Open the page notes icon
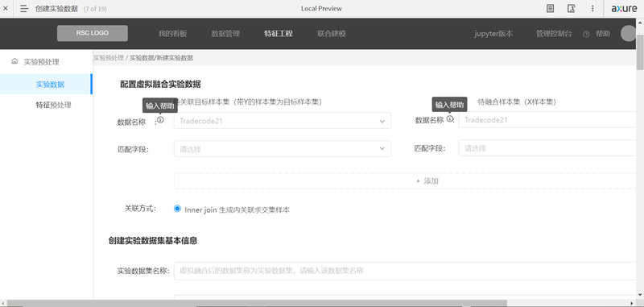 coord(551,8)
